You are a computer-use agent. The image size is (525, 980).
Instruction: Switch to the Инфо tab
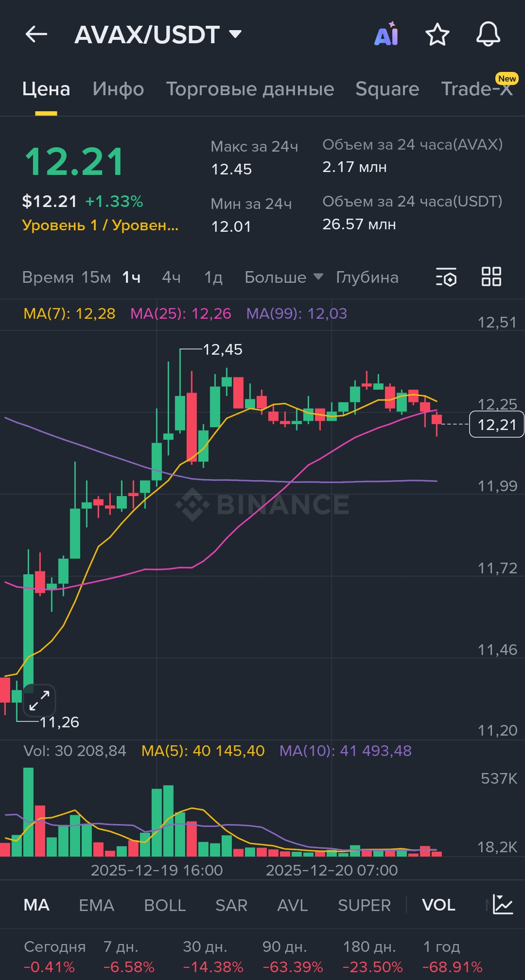click(118, 89)
